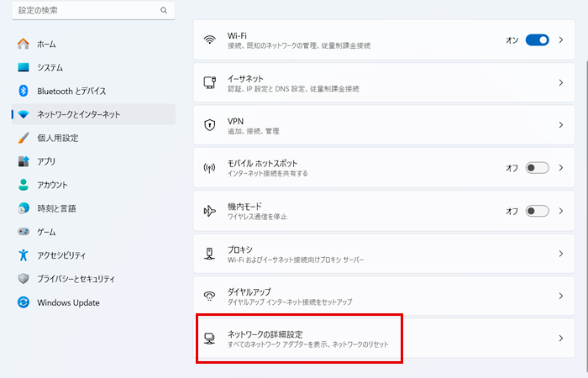Click the System monitor icon
This screenshot has width=588, height=378.
point(24,67)
